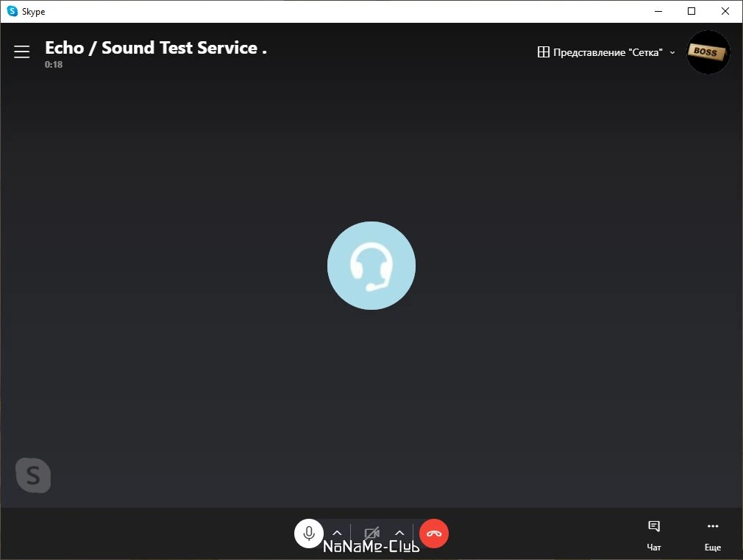End the call with red hang-up button

coord(434,534)
